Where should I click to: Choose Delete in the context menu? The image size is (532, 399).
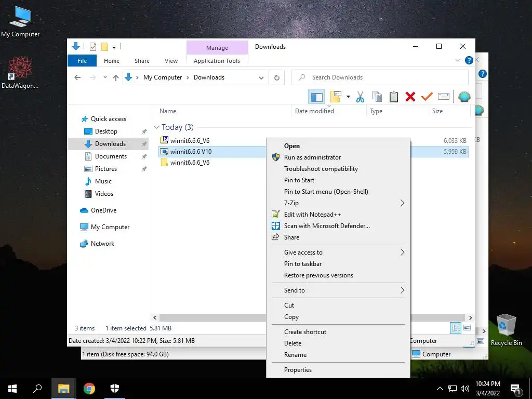(x=338, y=343)
